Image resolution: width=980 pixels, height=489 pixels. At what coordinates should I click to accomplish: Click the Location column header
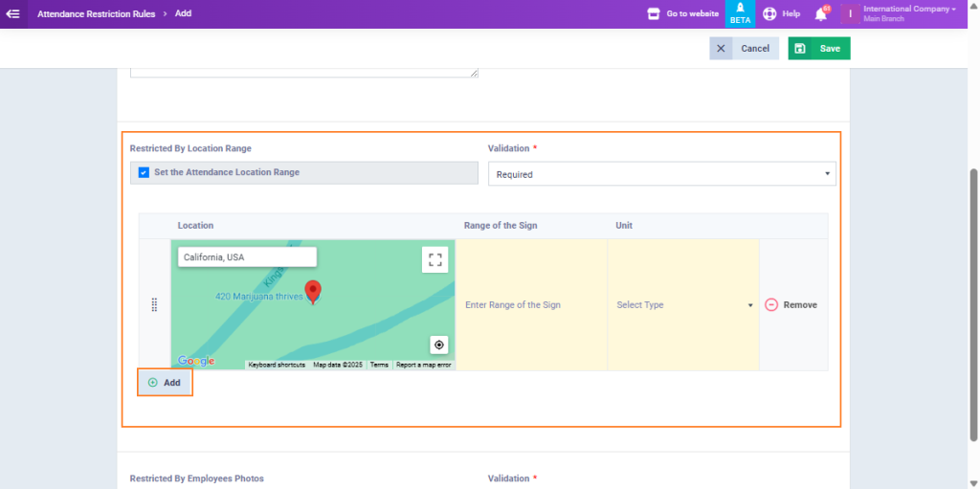tap(195, 225)
